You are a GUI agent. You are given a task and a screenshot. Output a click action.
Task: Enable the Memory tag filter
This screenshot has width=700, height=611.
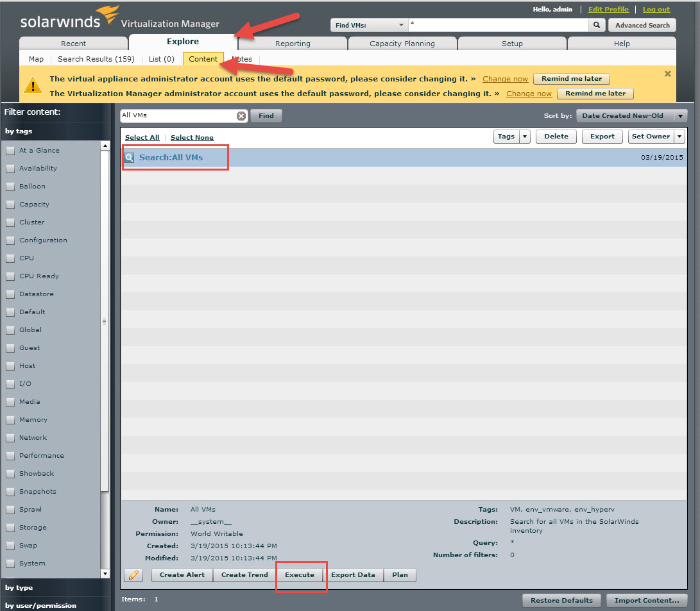(10, 420)
